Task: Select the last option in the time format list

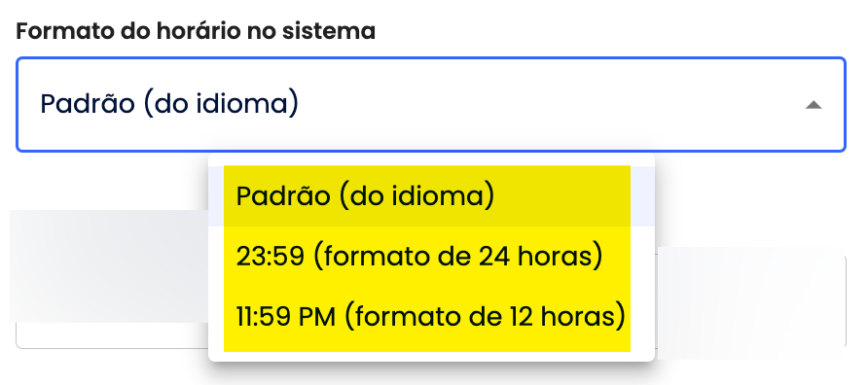Action: (431, 318)
